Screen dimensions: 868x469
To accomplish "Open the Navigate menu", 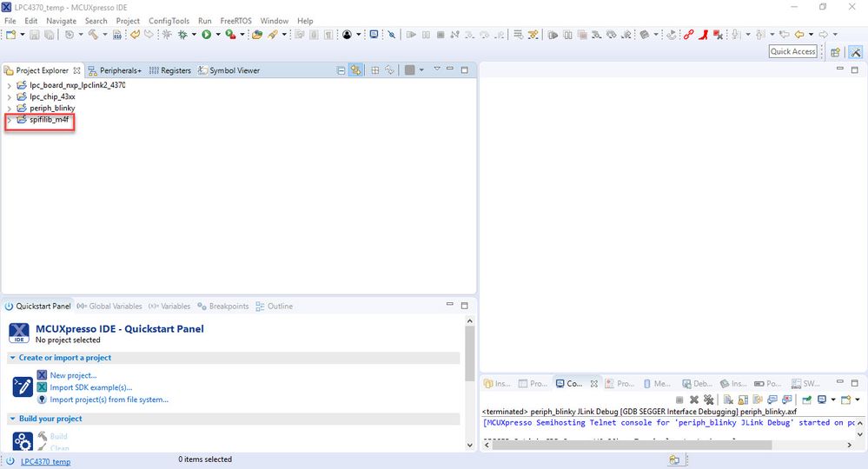I will click(61, 21).
